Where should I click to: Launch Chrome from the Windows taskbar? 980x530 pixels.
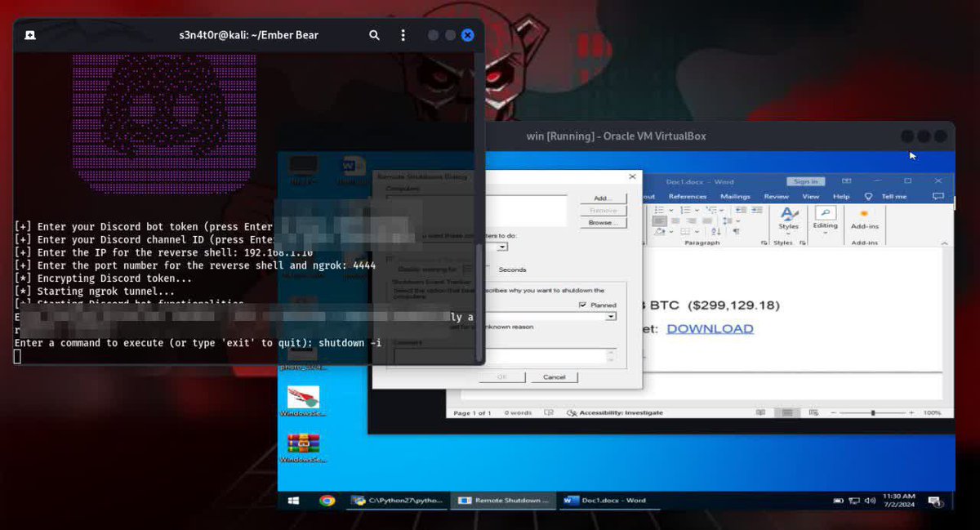[x=327, y=501]
